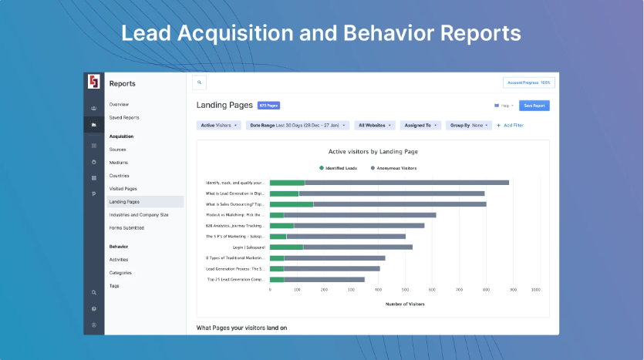Click the Salespanel logo in the sidebar
This screenshot has width=644, height=360.
tap(94, 82)
